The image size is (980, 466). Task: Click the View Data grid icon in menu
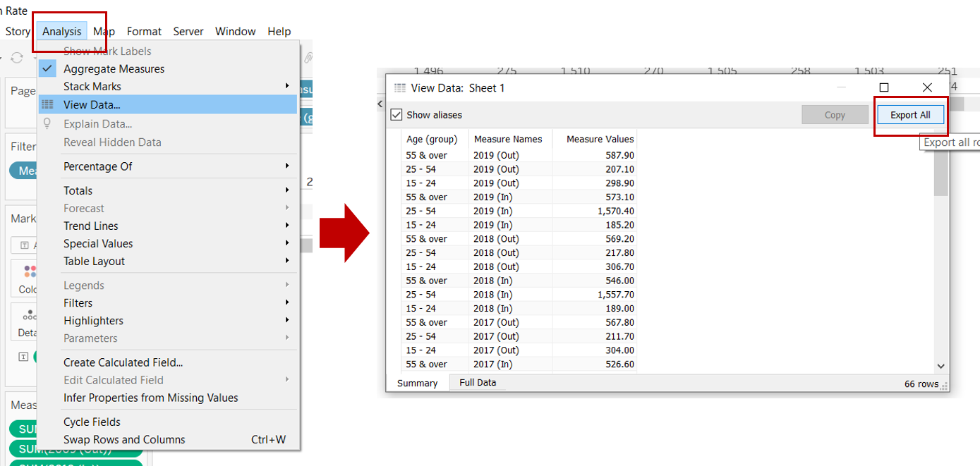click(47, 104)
